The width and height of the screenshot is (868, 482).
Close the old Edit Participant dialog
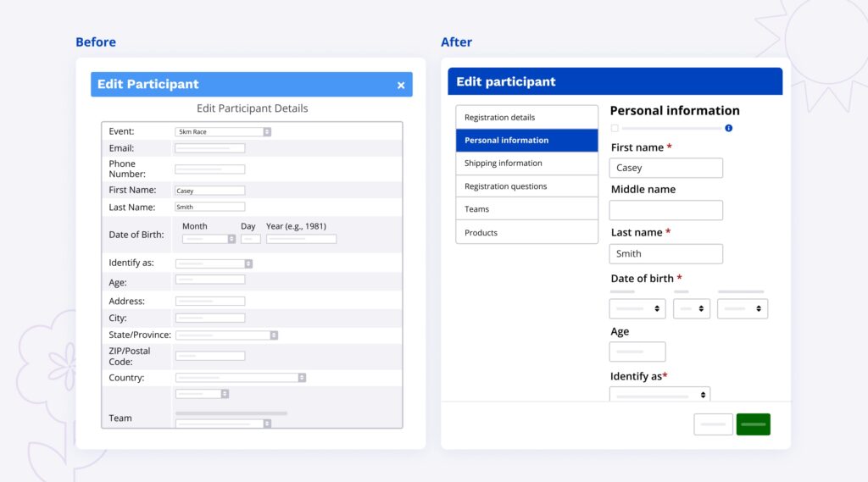(401, 85)
